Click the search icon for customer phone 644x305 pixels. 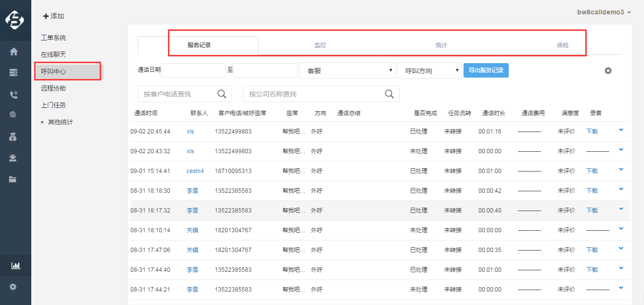click(222, 94)
